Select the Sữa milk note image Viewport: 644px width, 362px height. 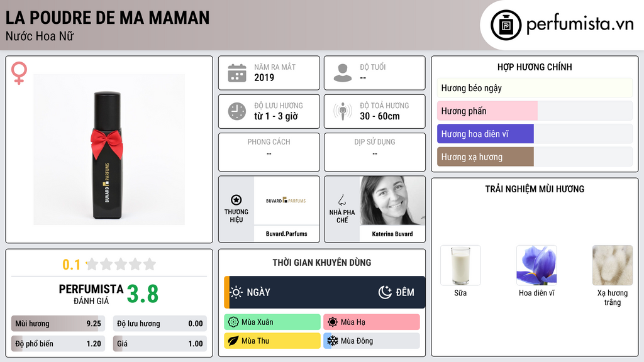[x=460, y=266]
